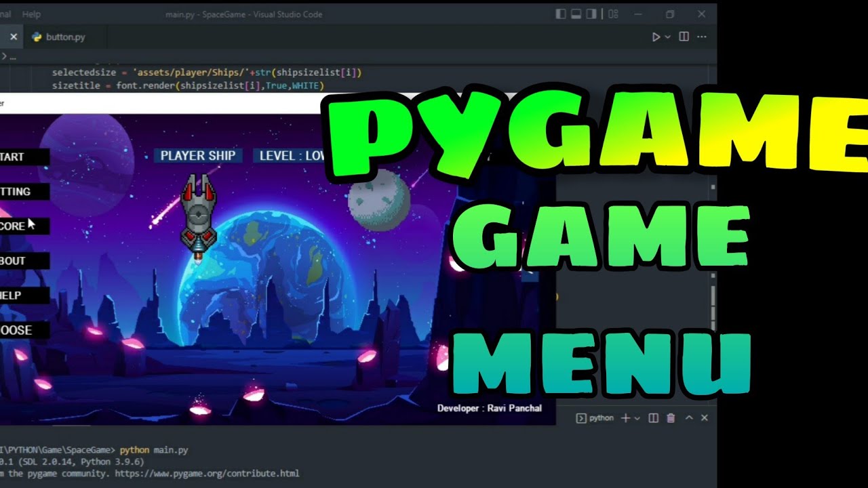This screenshot has height=488, width=868.
Task: Click the LEVEL : LOW label in game
Action: click(x=292, y=156)
